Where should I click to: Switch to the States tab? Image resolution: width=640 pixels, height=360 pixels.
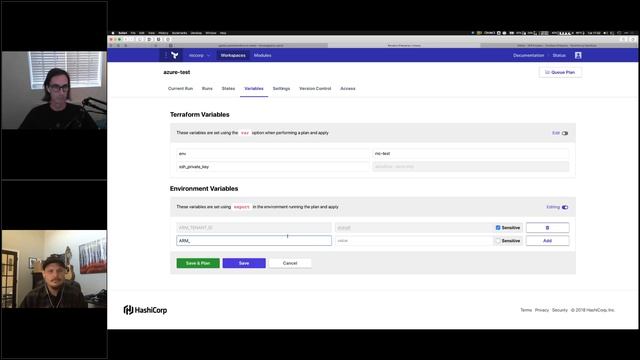pyautogui.click(x=228, y=89)
